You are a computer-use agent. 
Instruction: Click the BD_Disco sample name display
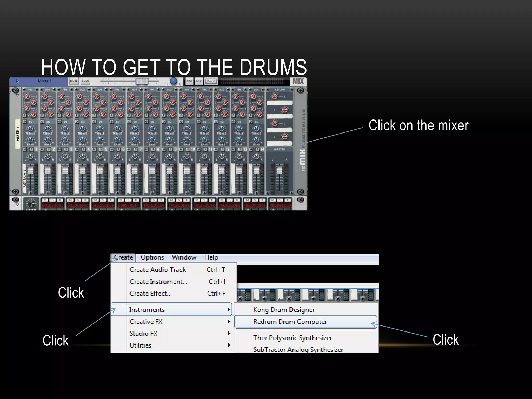pos(52,205)
